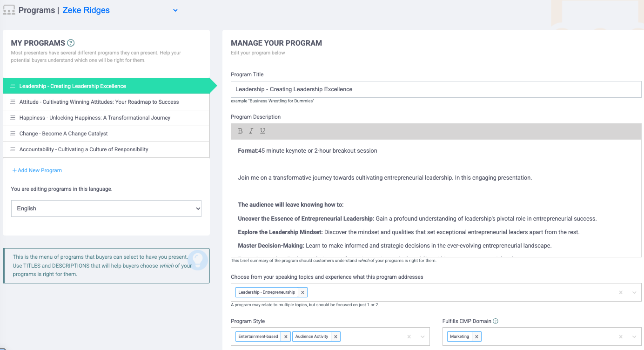
Task: Click the Fulfills CMP Domain help icon
Action: coord(496,321)
